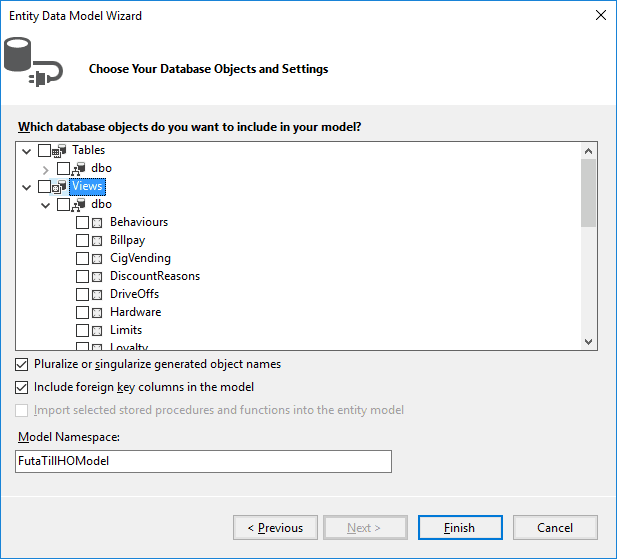Select the DriveOffs view item

[134, 294]
